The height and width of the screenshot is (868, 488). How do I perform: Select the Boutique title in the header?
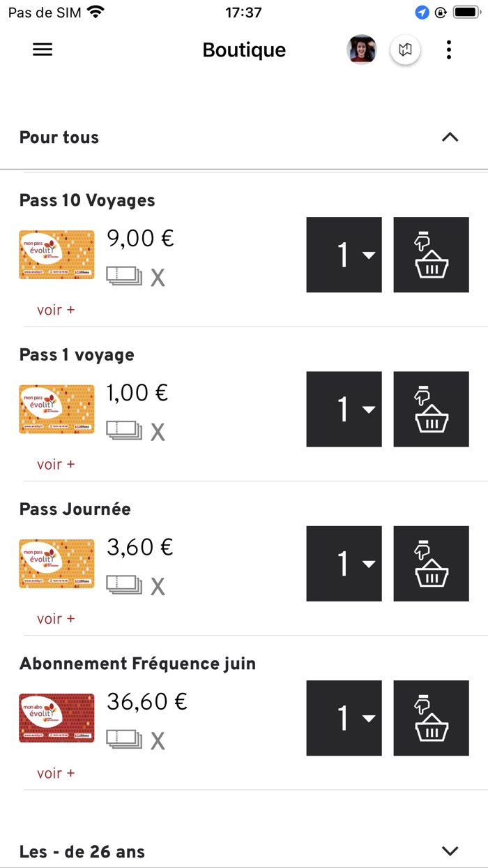(243, 49)
